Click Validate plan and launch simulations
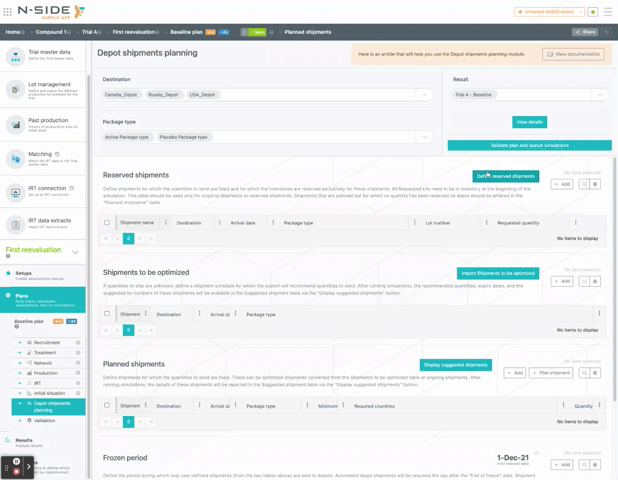 pyautogui.click(x=529, y=145)
